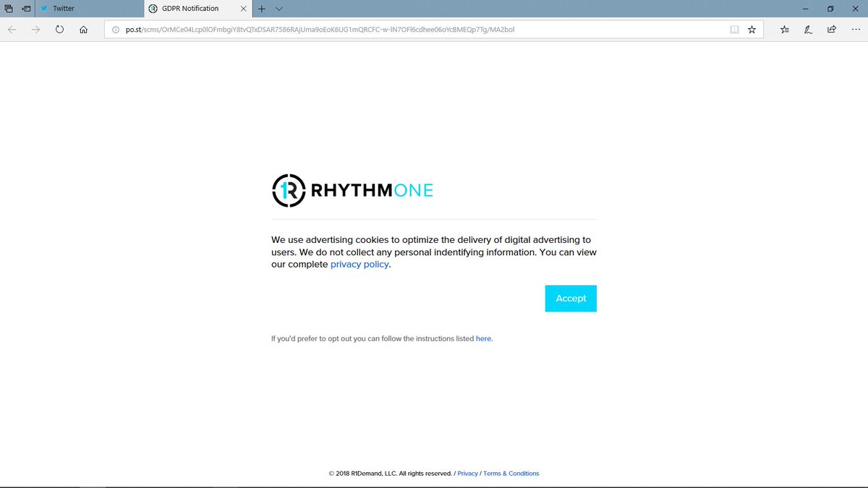868x488 pixels.
Task: Minimize the browser window
Action: tap(805, 9)
